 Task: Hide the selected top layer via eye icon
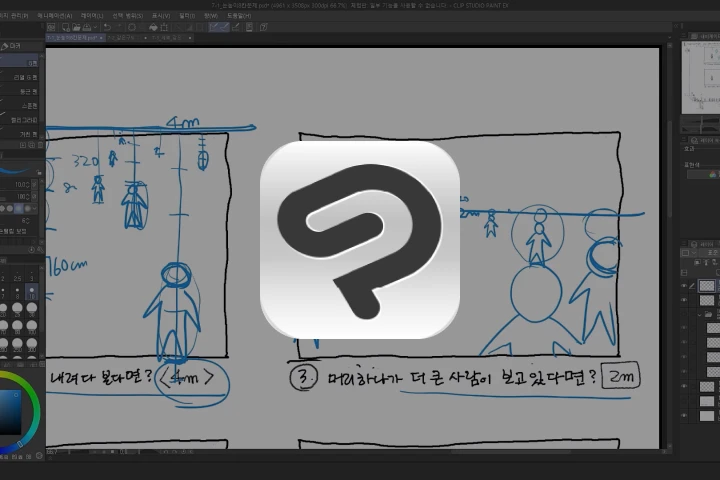[x=684, y=286]
